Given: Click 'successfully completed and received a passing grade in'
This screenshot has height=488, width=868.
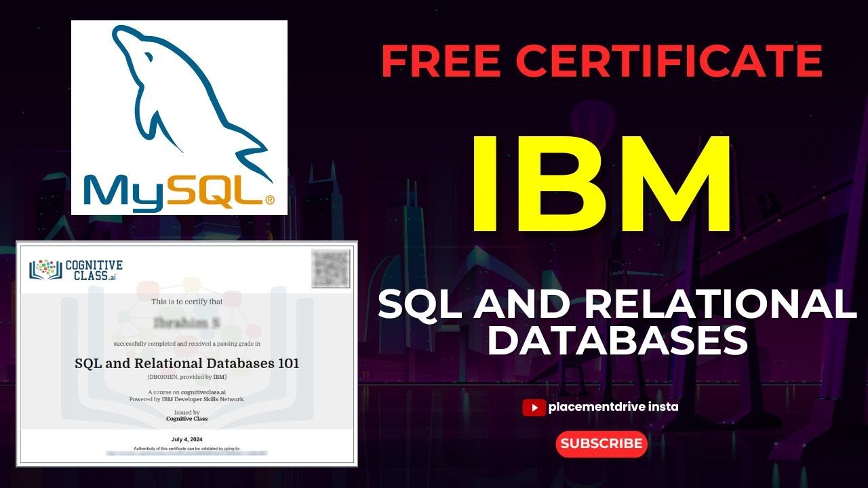Looking at the screenshot, I should pos(186,344).
